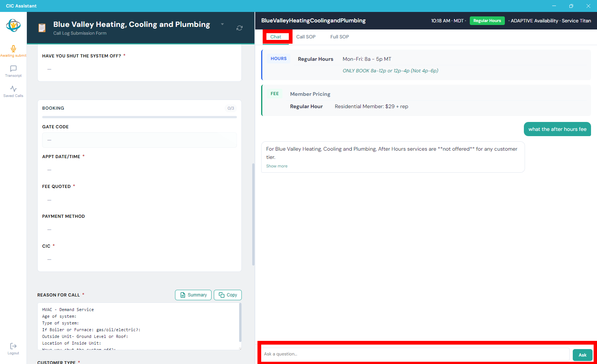Click the Summary button
Viewport: 597px width, 364px height.
click(193, 295)
